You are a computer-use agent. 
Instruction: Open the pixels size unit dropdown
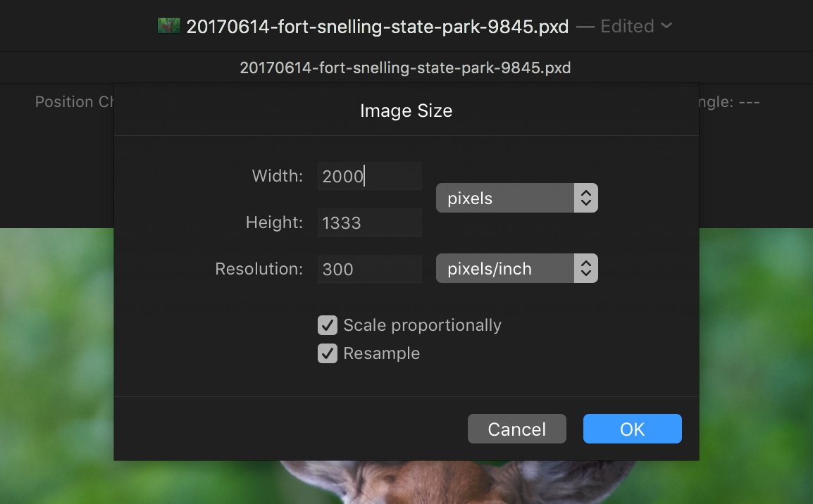(505, 199)
